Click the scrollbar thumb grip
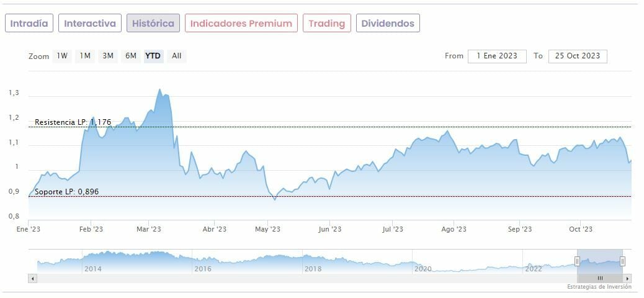The image size is (644, 298). (x=600, y=279)
